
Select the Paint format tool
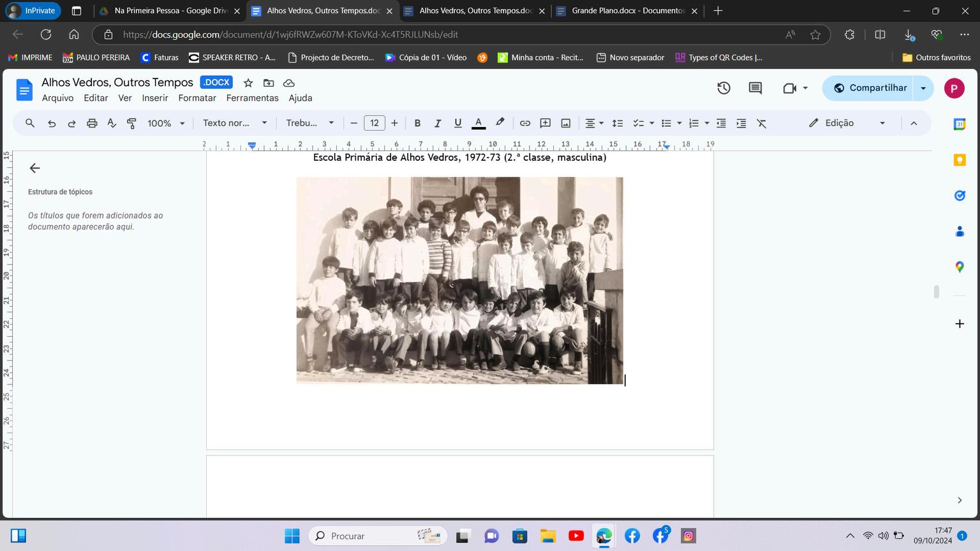[132, 123]
